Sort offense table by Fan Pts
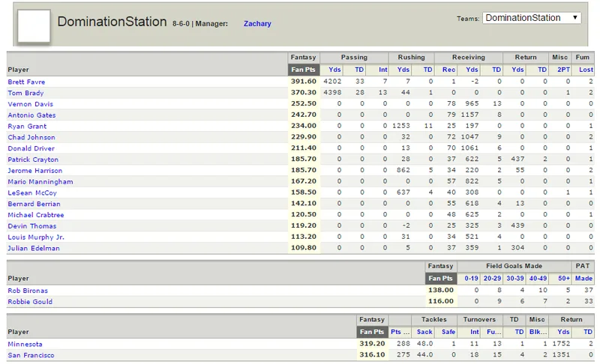The image size is (600, 364). [304, 70]
